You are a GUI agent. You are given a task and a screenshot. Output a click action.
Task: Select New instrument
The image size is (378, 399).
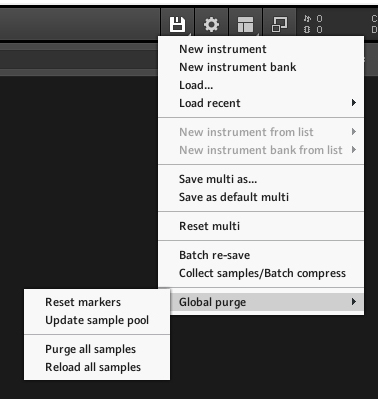(261, 49)
